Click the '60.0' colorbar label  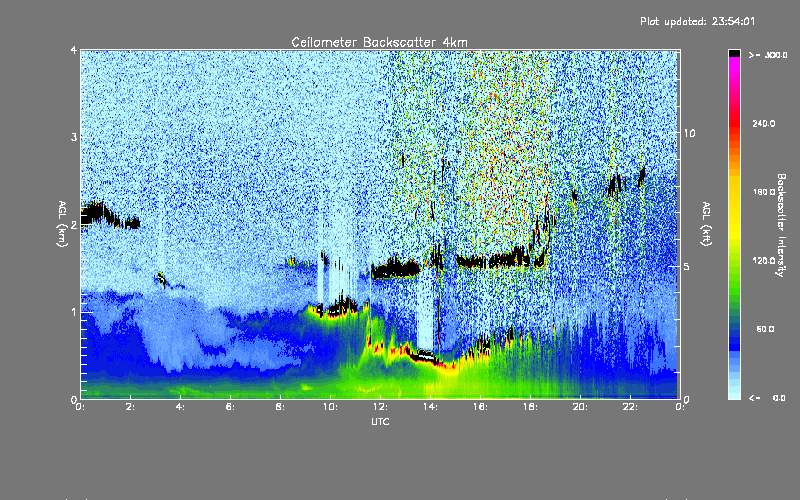pyautogui.click(x=765, y=329)
